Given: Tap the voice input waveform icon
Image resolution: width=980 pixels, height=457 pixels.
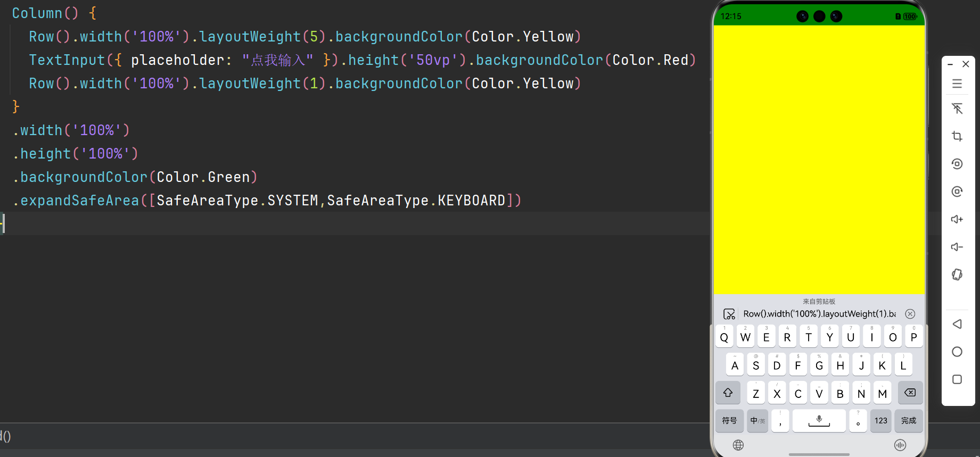Looking at the screenshot, I should pyautogui.click(x=900, y=445).
